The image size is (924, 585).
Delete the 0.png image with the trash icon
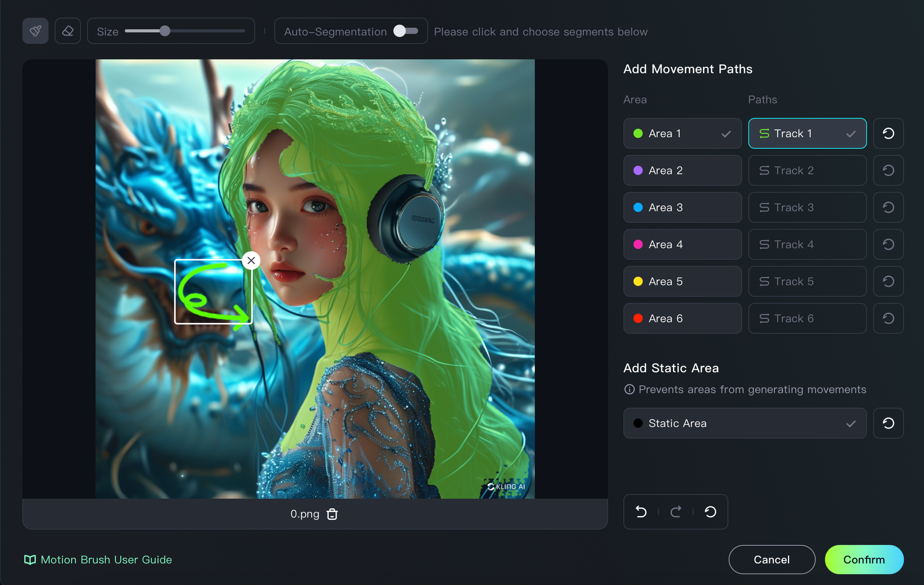pyautogui.click(x=332, y=514)
